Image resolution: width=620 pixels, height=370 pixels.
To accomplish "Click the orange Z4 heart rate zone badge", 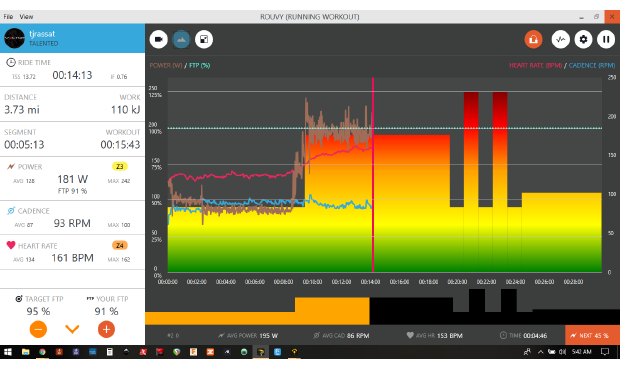I will click(x=119, y=245).
